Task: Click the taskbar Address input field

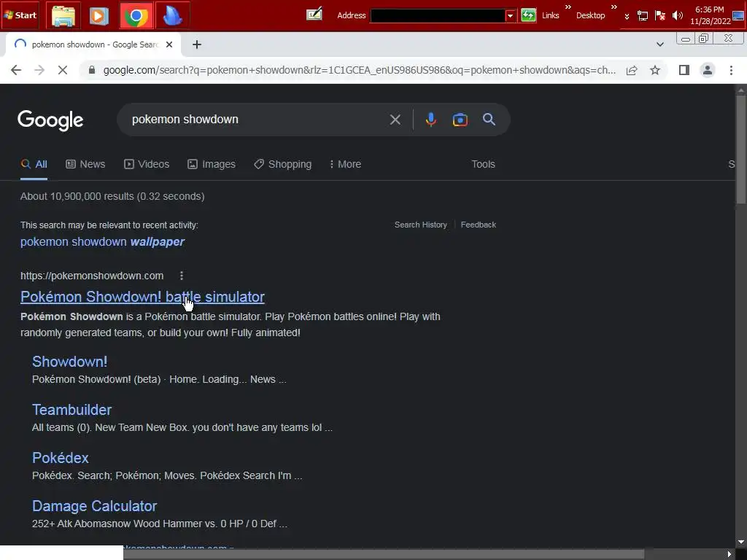Action: (438, 15)
